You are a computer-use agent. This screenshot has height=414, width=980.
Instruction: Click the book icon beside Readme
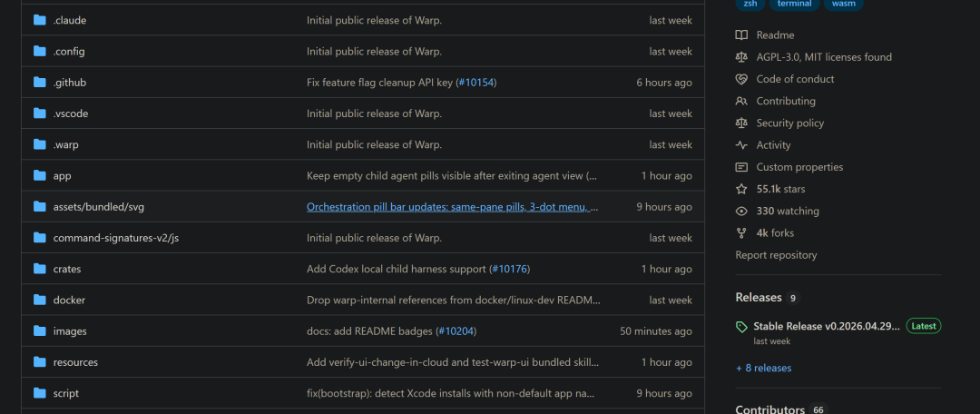click(741, 35)
